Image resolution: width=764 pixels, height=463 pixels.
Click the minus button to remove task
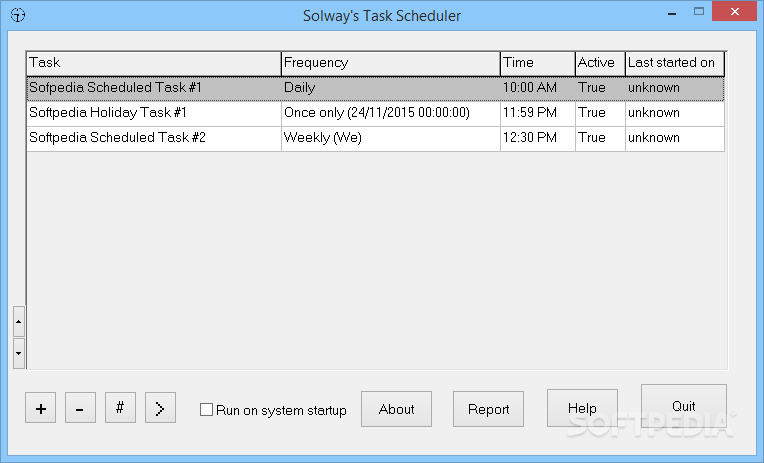80,407
